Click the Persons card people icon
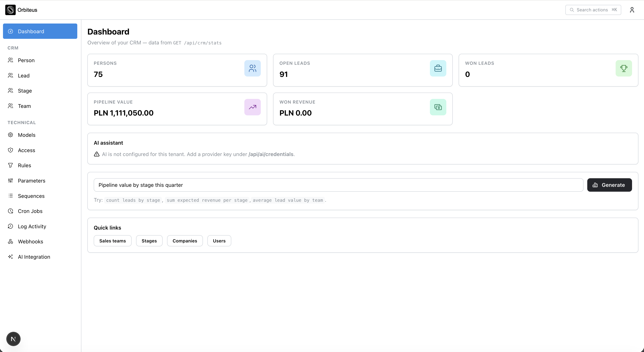Viewport: 644px width, 352px height. [x=252, y=68]
